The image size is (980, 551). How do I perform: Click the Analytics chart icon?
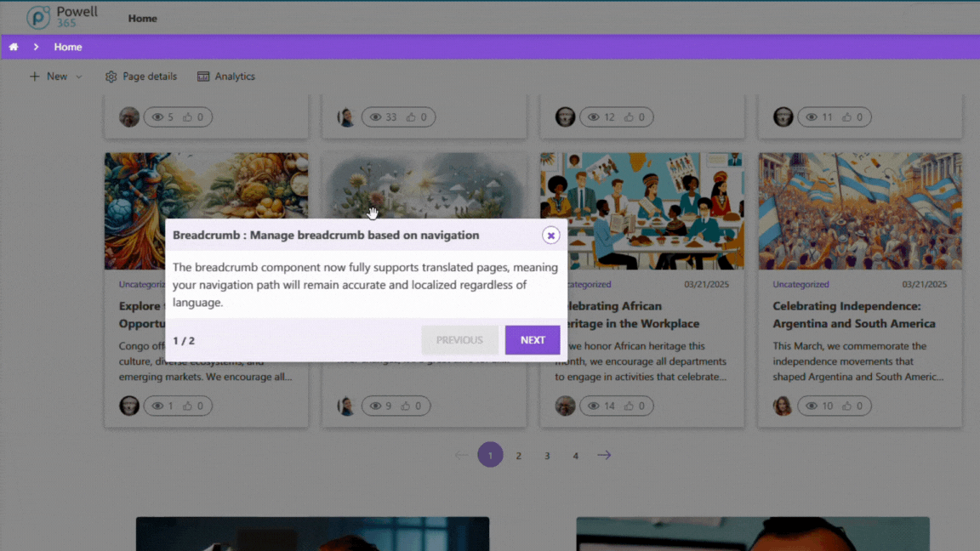click(x=203, y=77)
